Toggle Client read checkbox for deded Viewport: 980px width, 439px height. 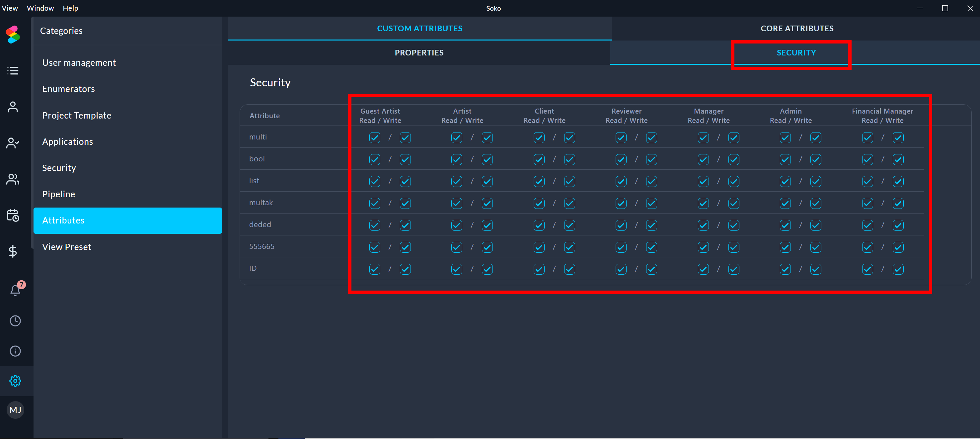[539, 225]
